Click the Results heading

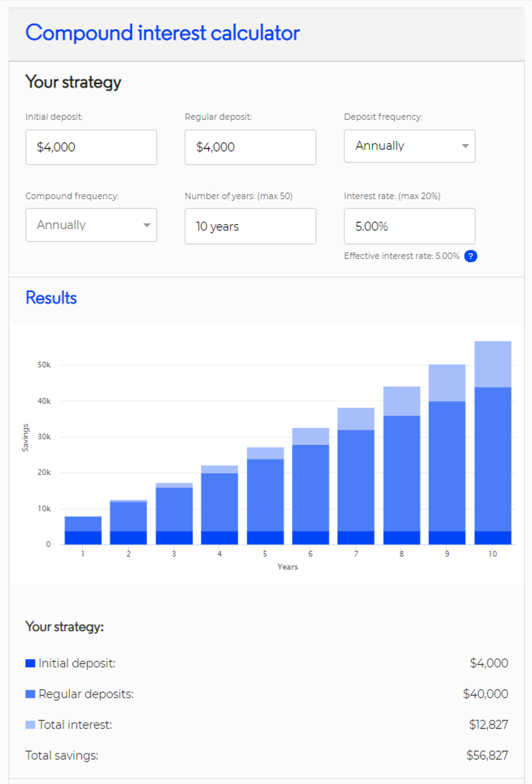(51, 298)
